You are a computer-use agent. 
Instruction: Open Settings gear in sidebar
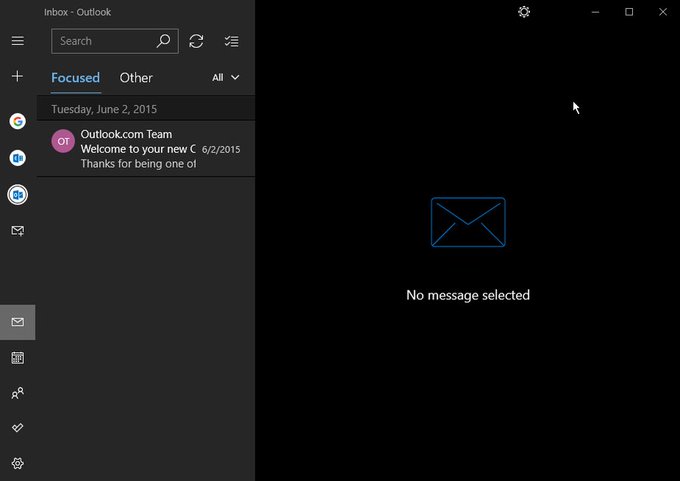coord(18,463)
